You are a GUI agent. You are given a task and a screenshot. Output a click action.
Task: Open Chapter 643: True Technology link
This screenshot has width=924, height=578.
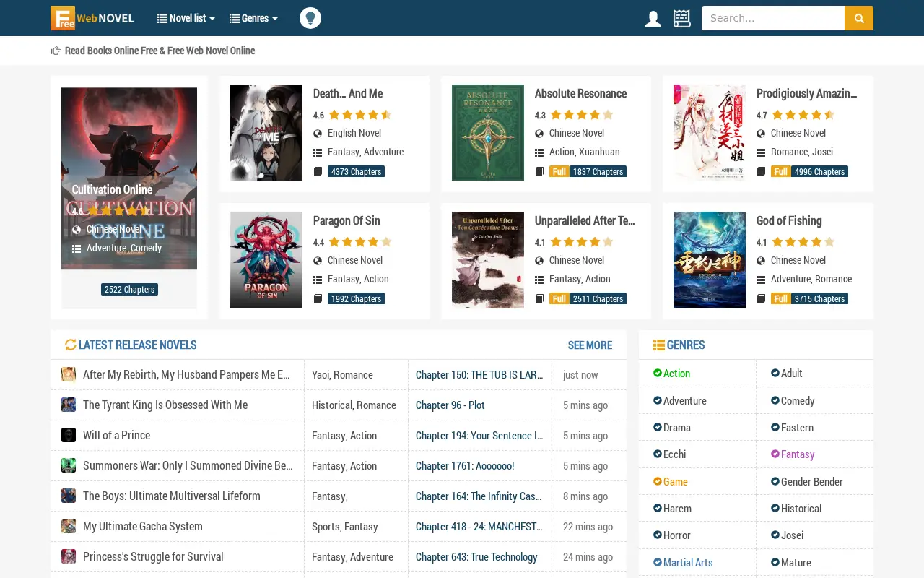476,557
